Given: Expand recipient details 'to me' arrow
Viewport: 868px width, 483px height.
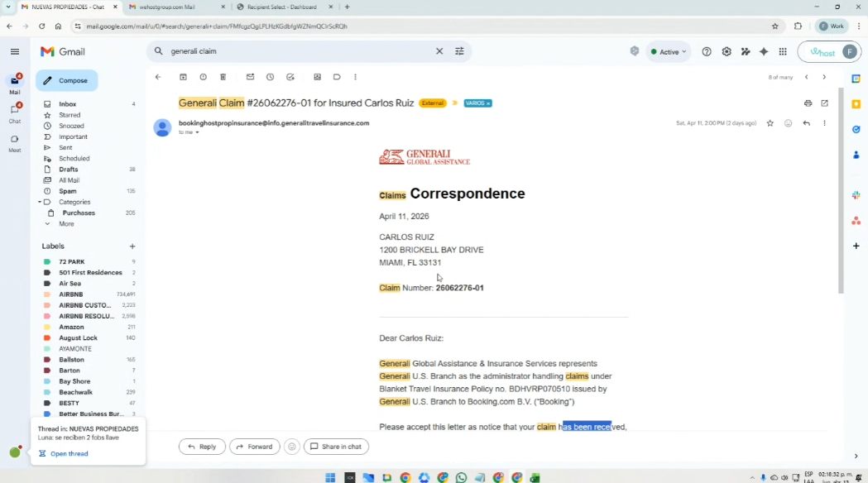Looking at the screenshot, I should (x=197, y=132).
